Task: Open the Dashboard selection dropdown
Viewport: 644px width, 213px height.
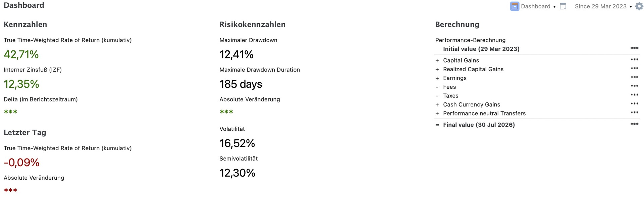Action: coord(538,6)
